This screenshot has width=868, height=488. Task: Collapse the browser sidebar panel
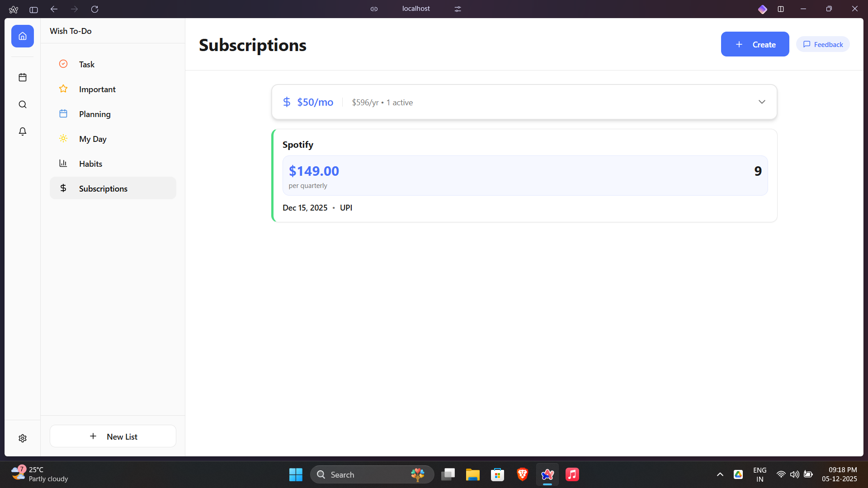point(33,9)
